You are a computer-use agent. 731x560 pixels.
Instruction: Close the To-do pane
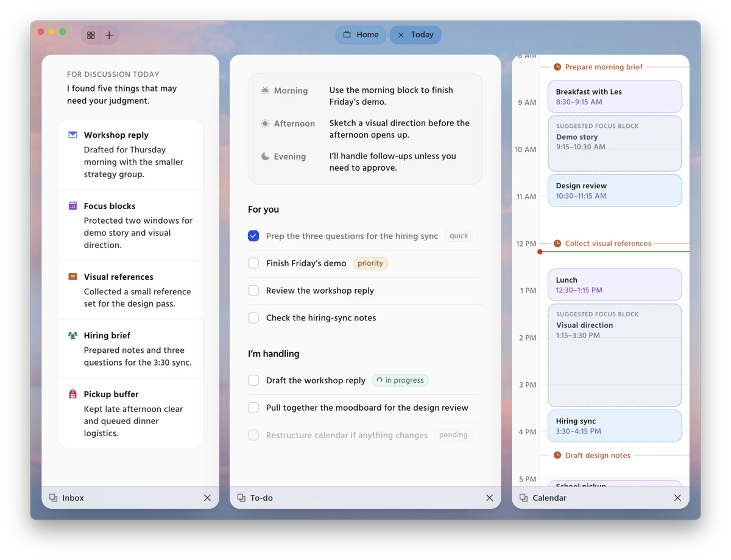pos(489,498)
